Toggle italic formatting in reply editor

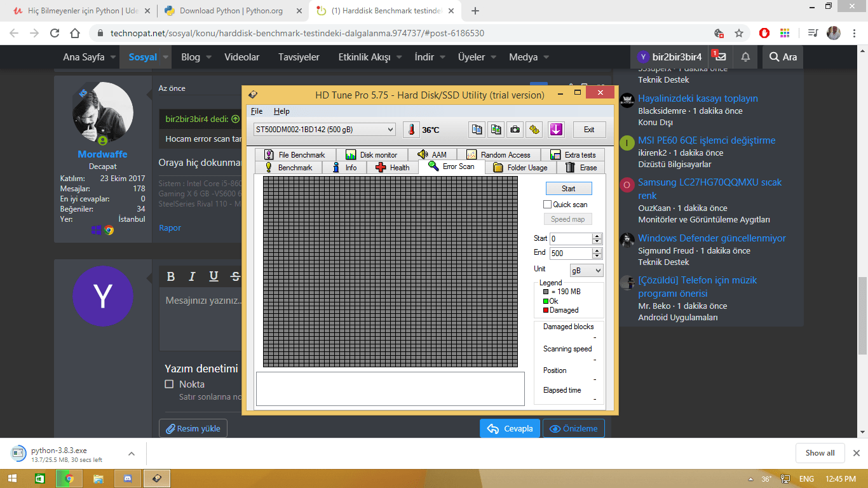(192, 276)
